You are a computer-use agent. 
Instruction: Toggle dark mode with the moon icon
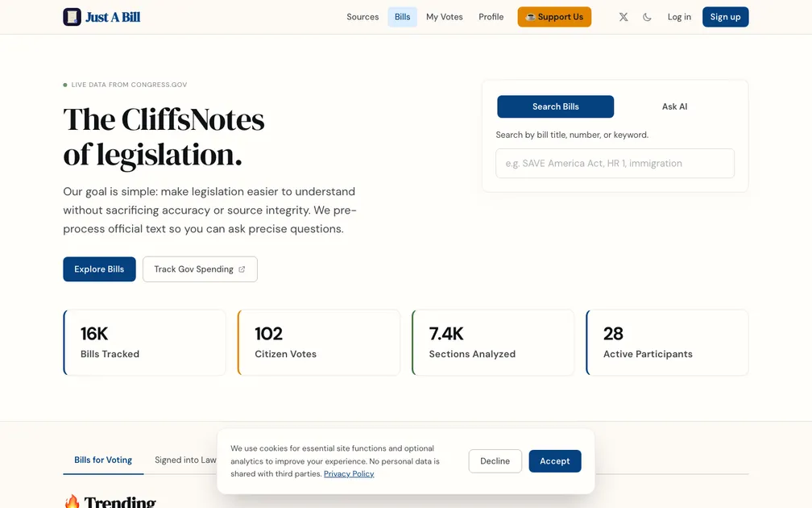tap(647, 17)
